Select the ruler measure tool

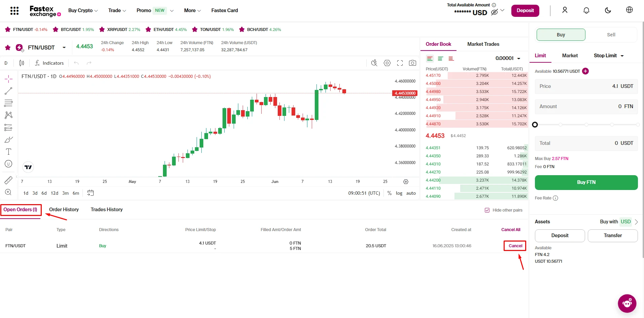(x=8, y=180)
